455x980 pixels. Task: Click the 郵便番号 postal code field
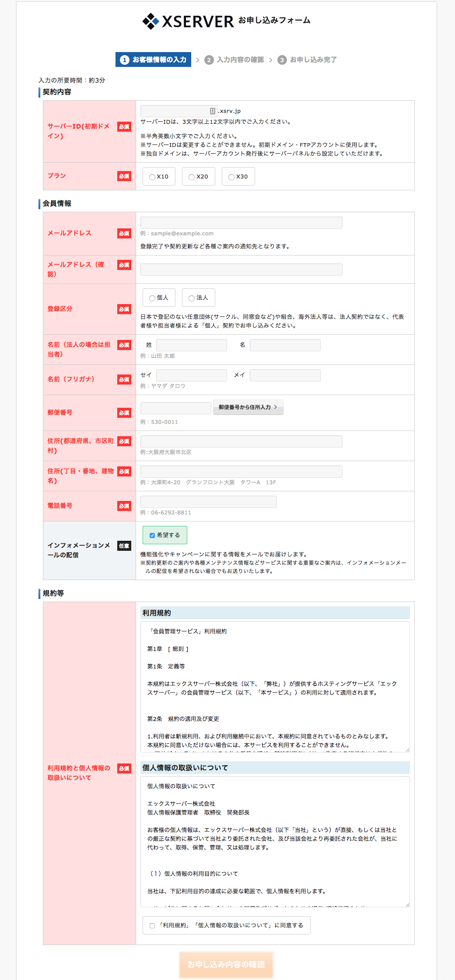point(175,408)
